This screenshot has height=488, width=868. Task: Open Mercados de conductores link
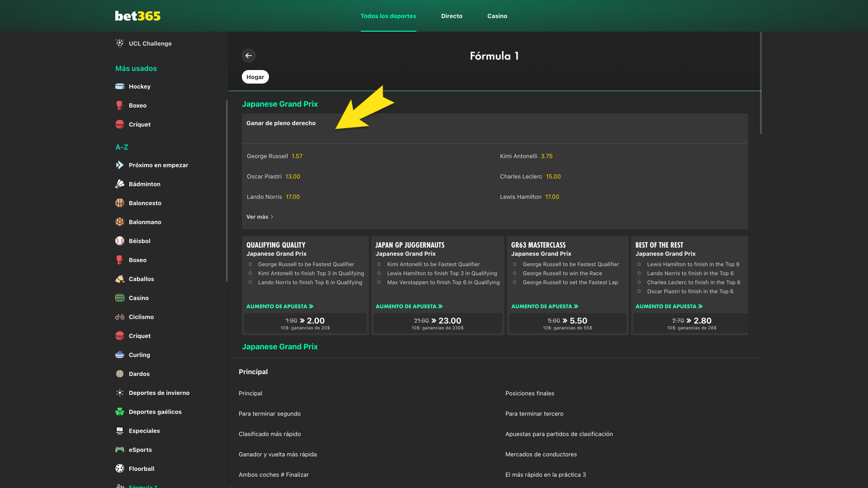click(x=541, y=454)
